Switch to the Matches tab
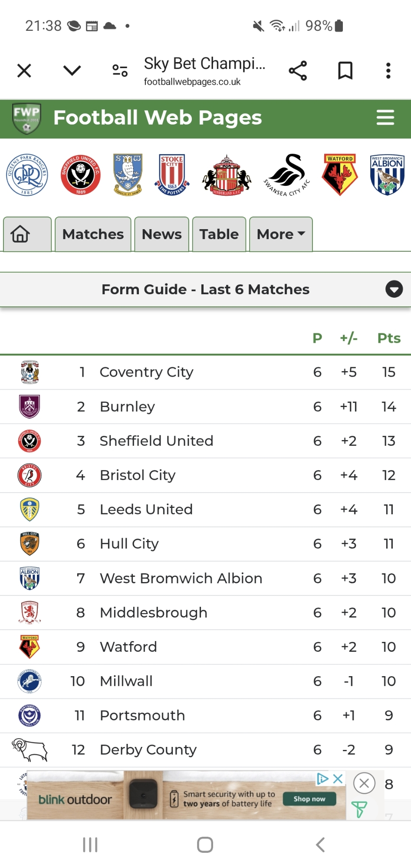The height and width of the screenshot is (868, 411). (x=93, y=234)
